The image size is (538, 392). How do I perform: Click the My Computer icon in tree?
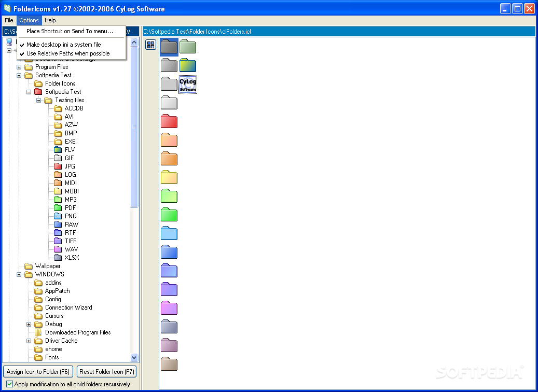[9, 42]
